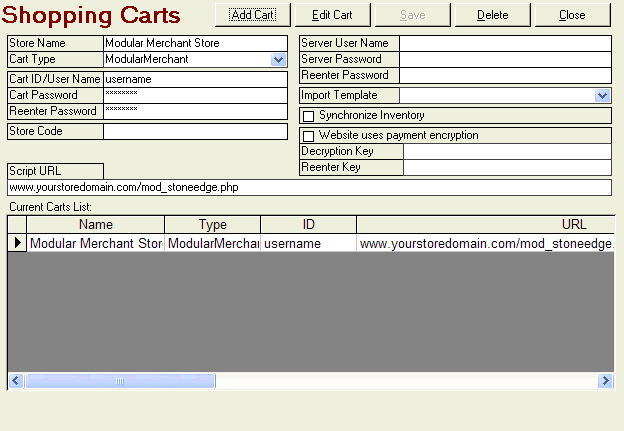Image resolution: width=624 pixels, height=431 pixels.
Task: Select the www.yourstoredomain.com URL cell in list
Action: [x=486, y=243]
